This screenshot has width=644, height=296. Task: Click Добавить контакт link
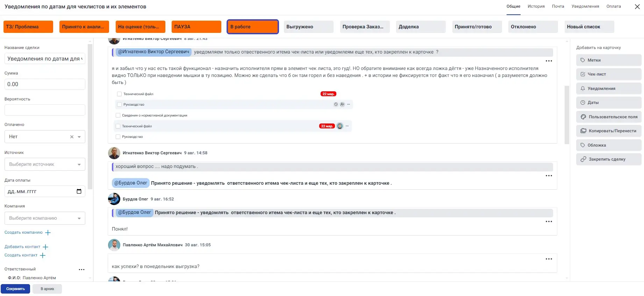[x=22, y=247]
